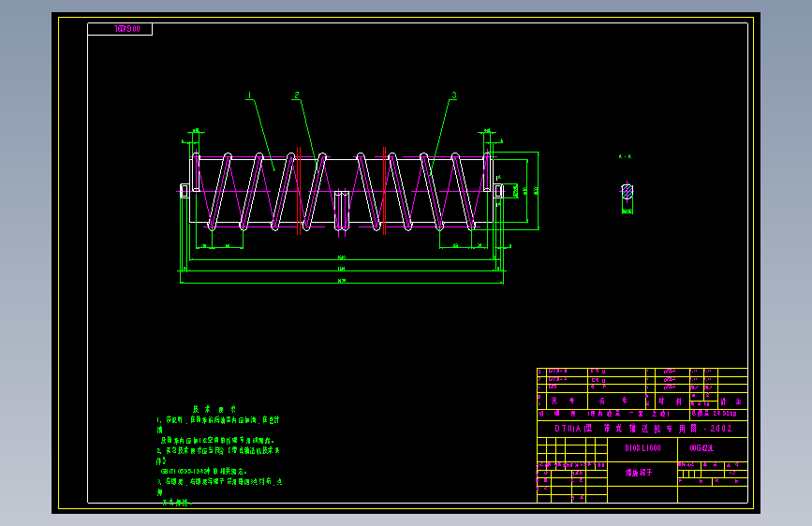
Task: Click the bottom overall length dimension line
Action: pyautogui.click(x=342, y=283)
